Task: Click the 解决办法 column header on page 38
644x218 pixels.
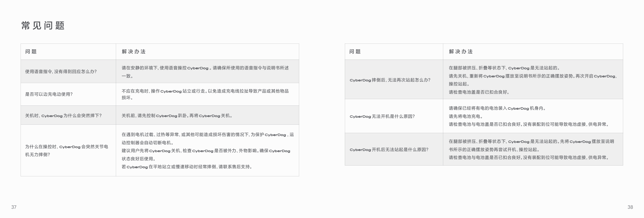Action: pos(461,52)
